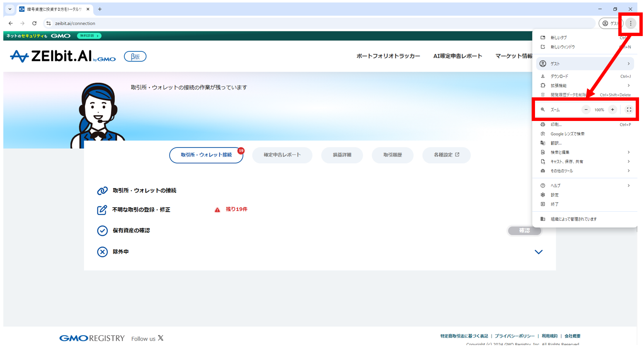Open ダウンロード from the Chrome menu
Viewport: 644px width, 348px height.
click(585, 77)
